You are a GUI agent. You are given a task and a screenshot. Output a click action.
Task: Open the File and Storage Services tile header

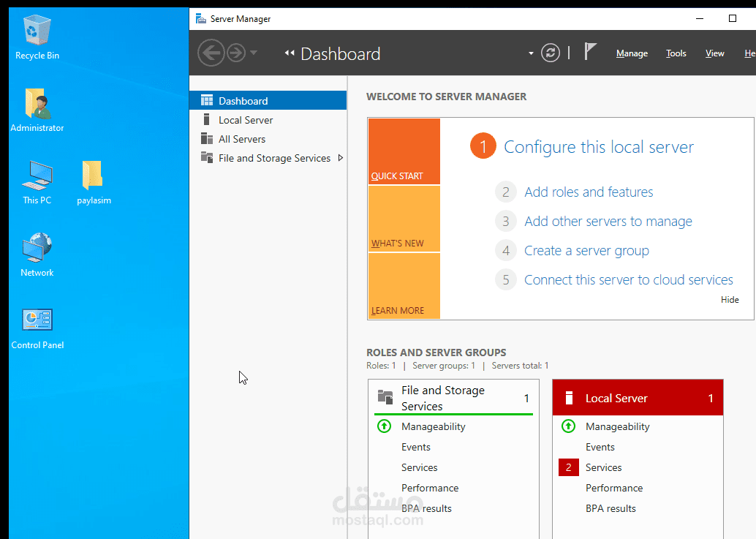pyautogui.click(x=453, y=398)
